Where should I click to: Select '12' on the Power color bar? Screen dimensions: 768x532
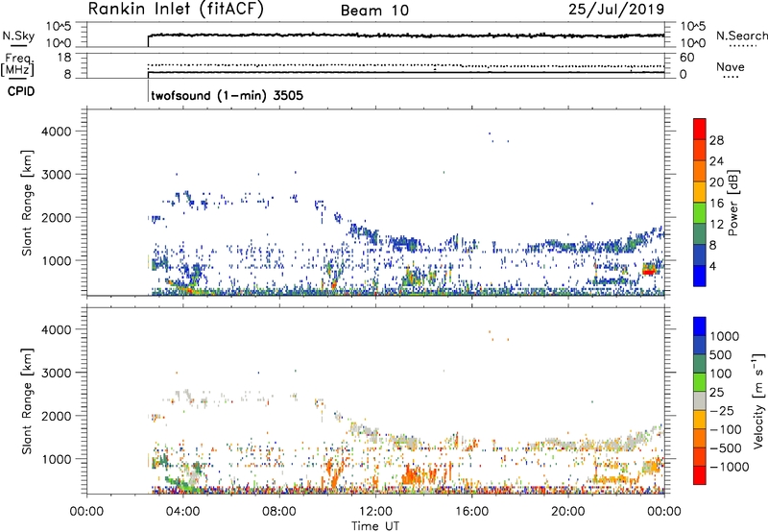[716, 225]
